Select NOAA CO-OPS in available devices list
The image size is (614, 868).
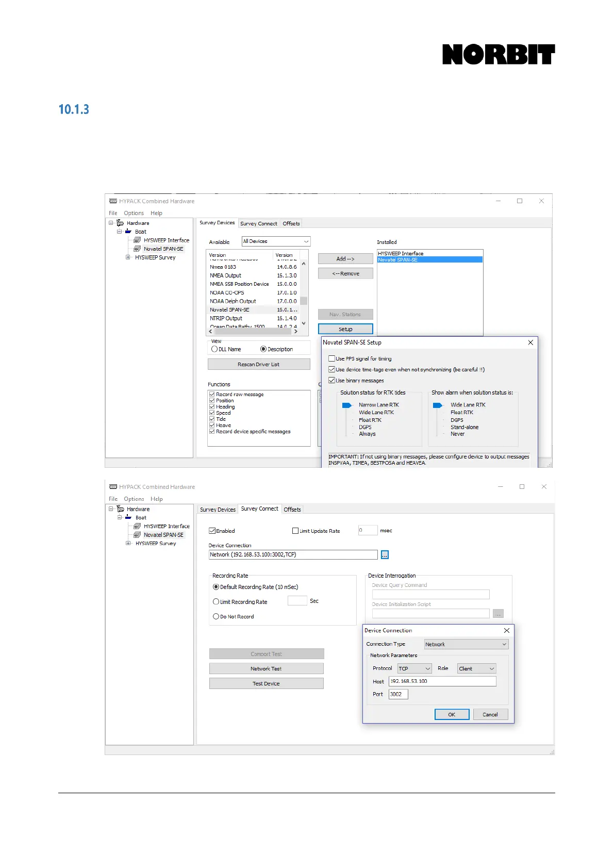click(x=253, y=292)
